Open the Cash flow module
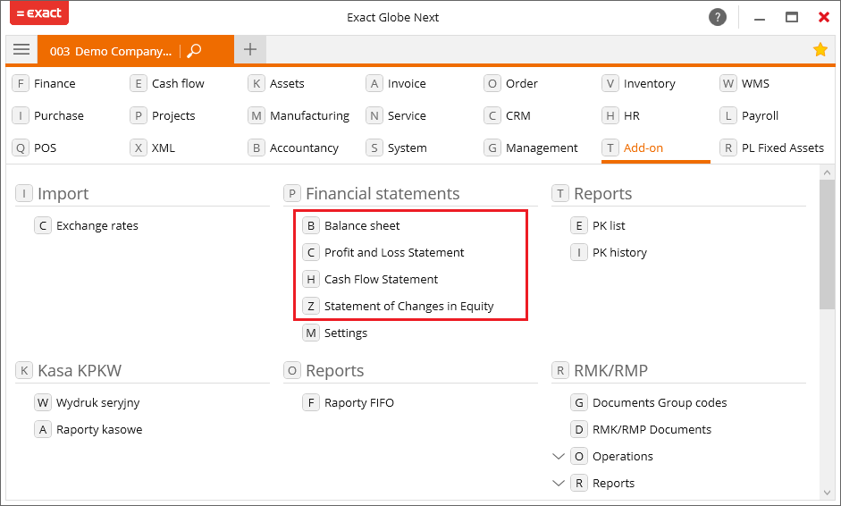Screen dimensions: 841x506 pyautogui.click(x=167, y=84)
